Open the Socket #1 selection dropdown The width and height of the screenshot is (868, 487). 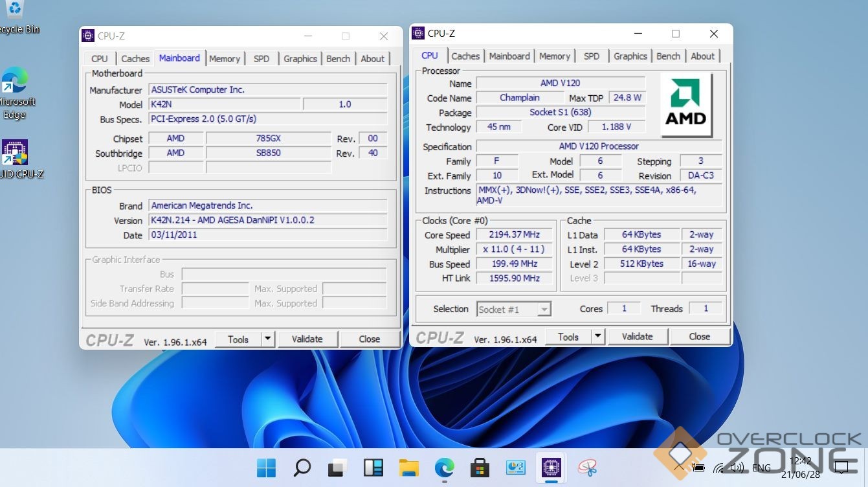pyautogui.click(x=514, y=310)
